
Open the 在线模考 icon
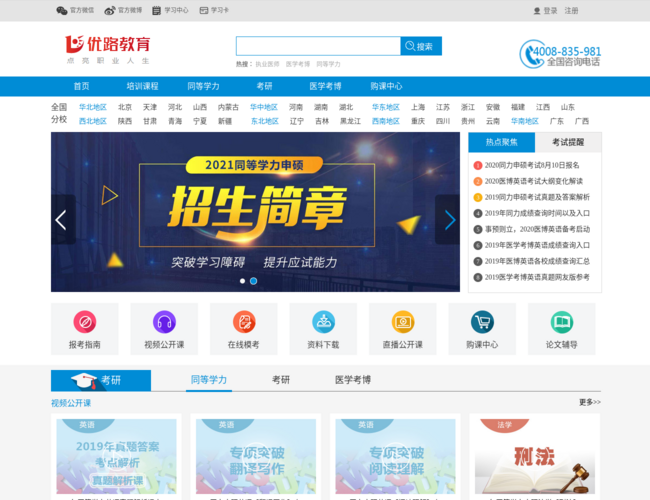click(244, 323)
